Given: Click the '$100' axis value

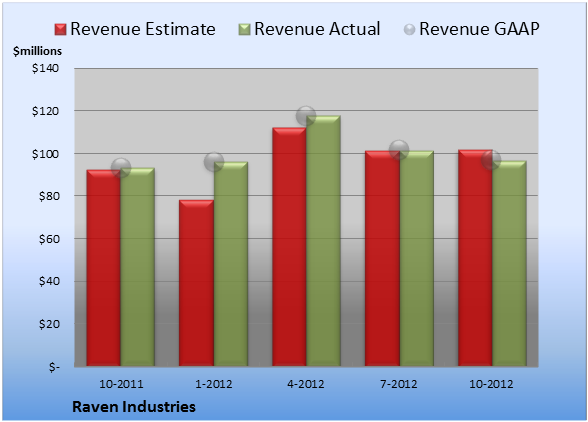Looking at the screenshot, I should (x=45, y=154).
